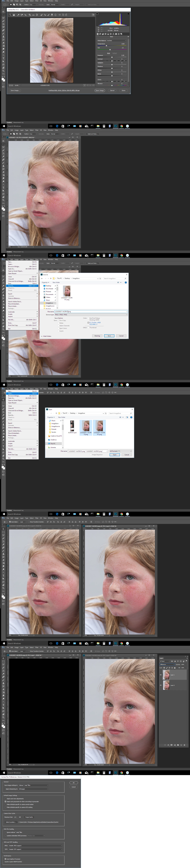Choose Export in File menu beside Save As dialog
190x868 pixels.
pos(22,294)
